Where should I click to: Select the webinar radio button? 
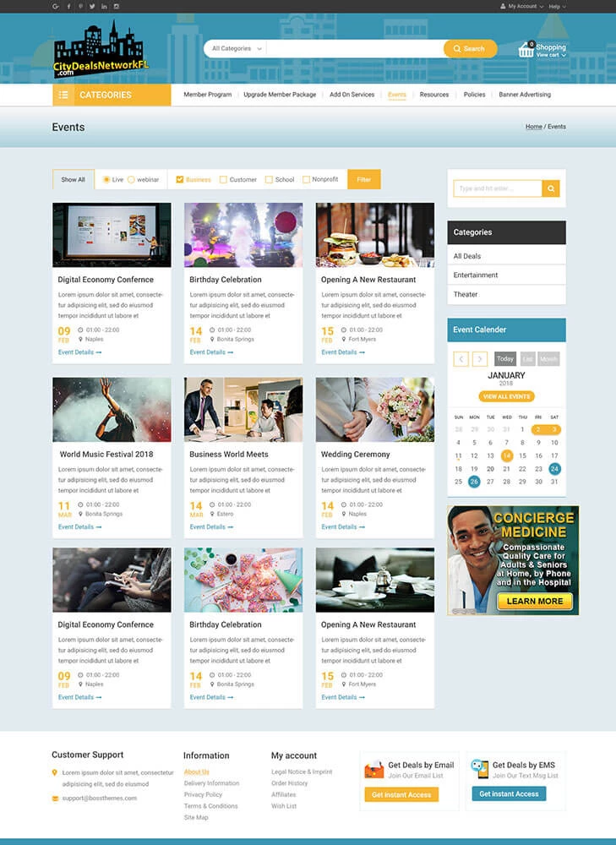(131, 179)
